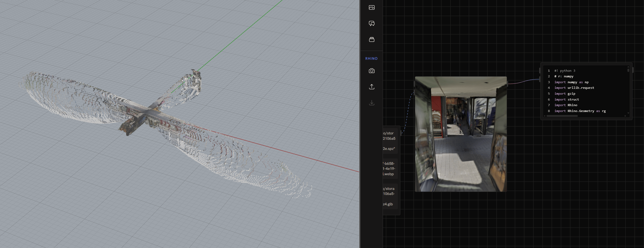Click the script node's right output port
The height and width of the screenshot is (248, 644).
(x=633, y=70)
